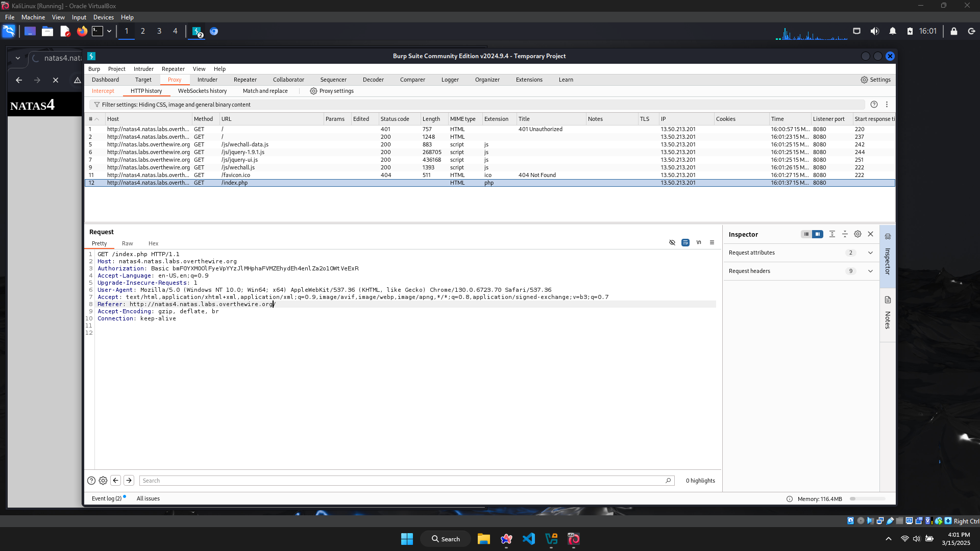
Task: Click the search magnifier icon
Action: click(668, 481)
